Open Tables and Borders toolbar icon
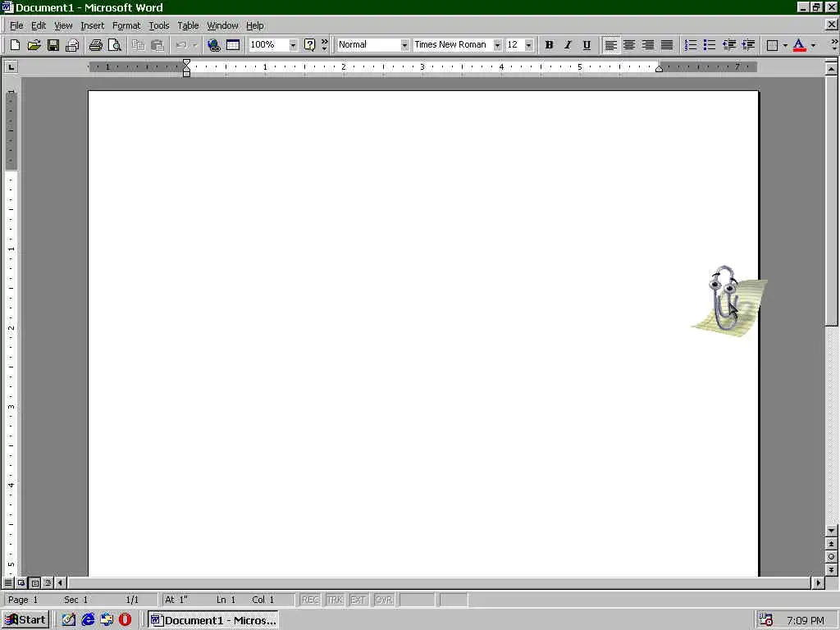Image resolution: width=840 pixels, height=630 pixels. [x=233, y=45]
